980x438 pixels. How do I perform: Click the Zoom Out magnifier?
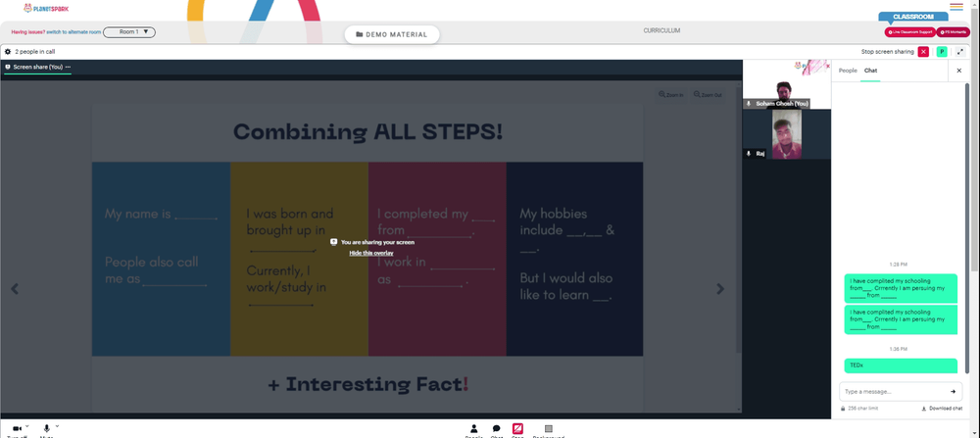[x=708, y=95]
